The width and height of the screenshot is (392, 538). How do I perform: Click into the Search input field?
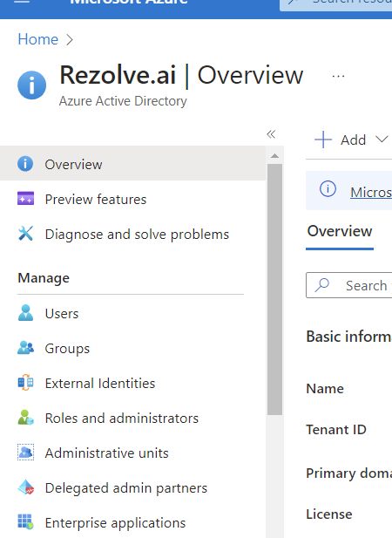(348, 285)
